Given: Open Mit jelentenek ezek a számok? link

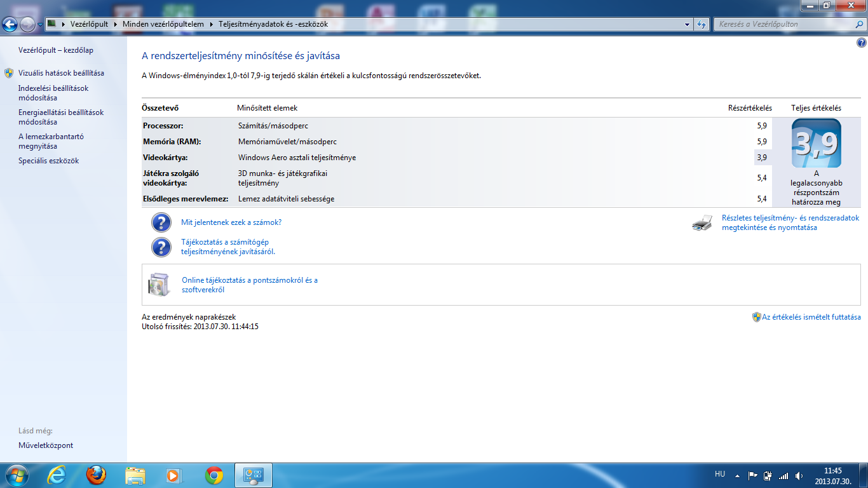Looking at the screenshot, I should pos(231,222).
